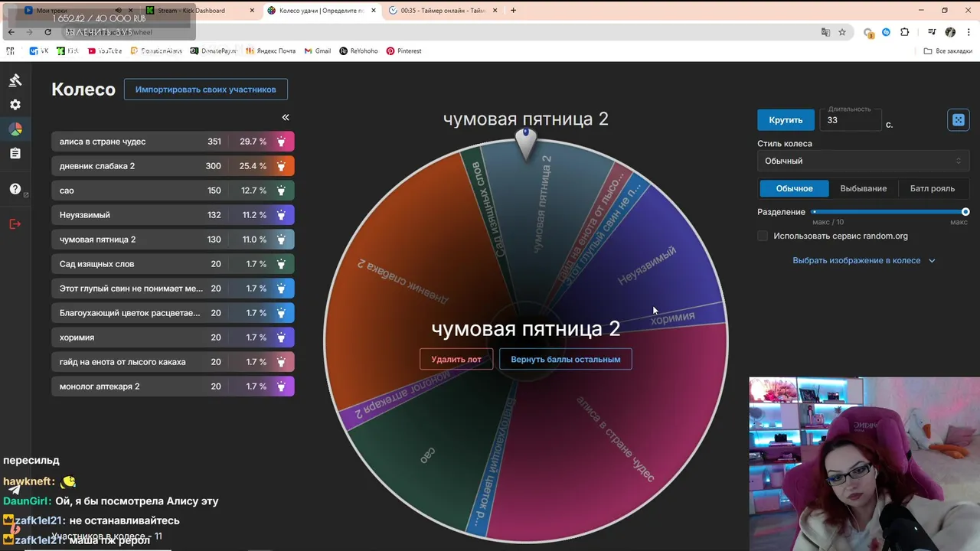Click trophy icon for Сад изящных слов

(282, 264)
